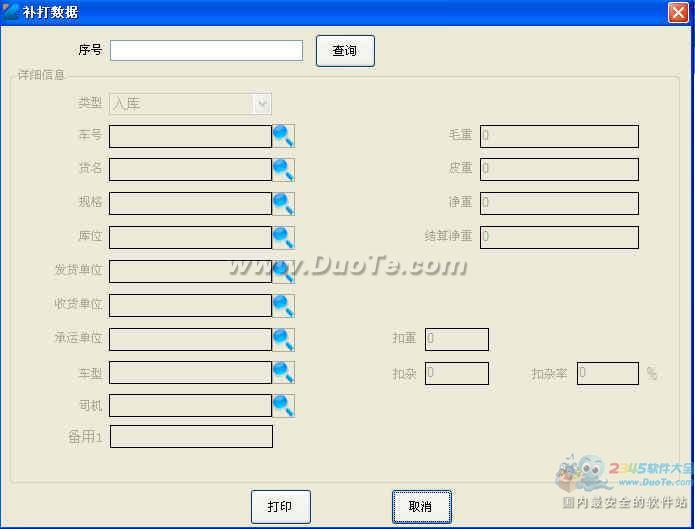Image resolution: width=695 pixels, height=529 pixels.
Task: Expand the 类型 dropdown showing 入库
Action: (262, 104)
